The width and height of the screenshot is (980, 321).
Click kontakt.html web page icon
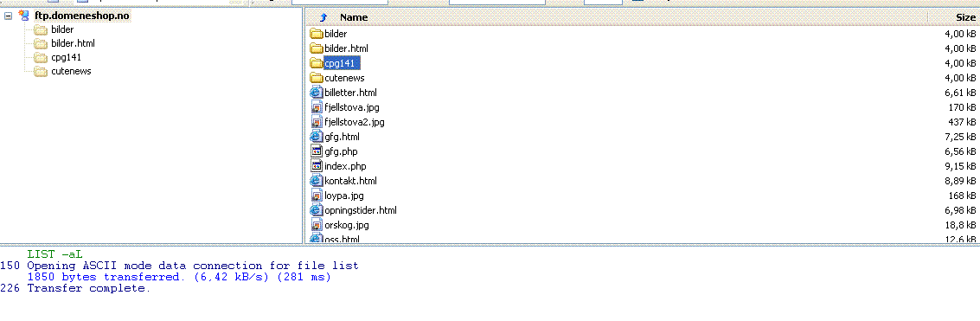(317, 181)
